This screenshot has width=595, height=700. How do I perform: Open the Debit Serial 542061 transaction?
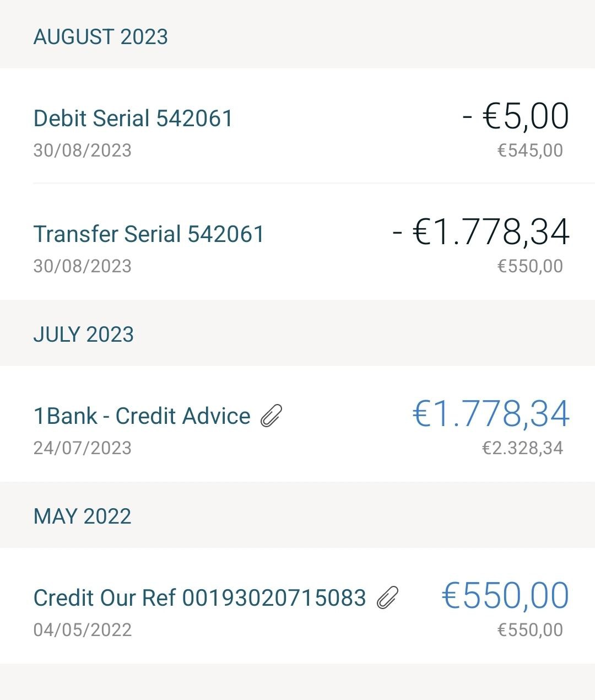(x=133, y=119)
